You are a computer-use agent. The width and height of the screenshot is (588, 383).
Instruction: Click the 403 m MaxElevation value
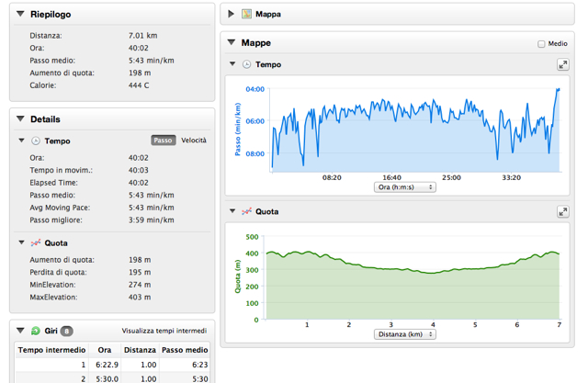pyautogui.click(x=140, y=298)
